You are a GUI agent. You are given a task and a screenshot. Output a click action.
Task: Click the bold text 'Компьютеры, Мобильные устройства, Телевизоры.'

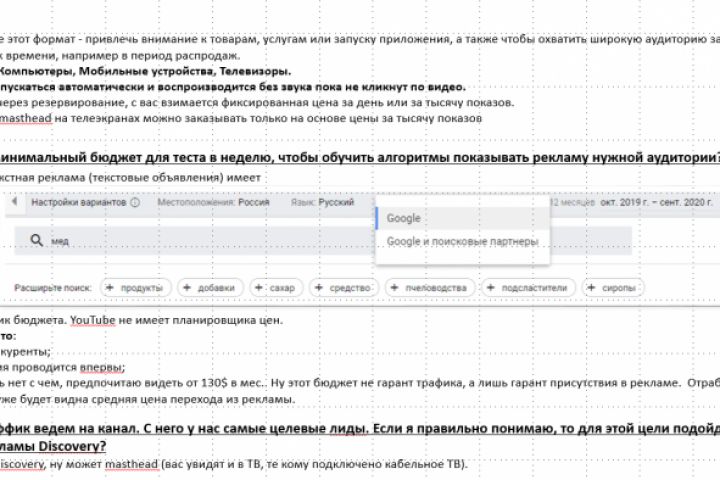point(145,71)
